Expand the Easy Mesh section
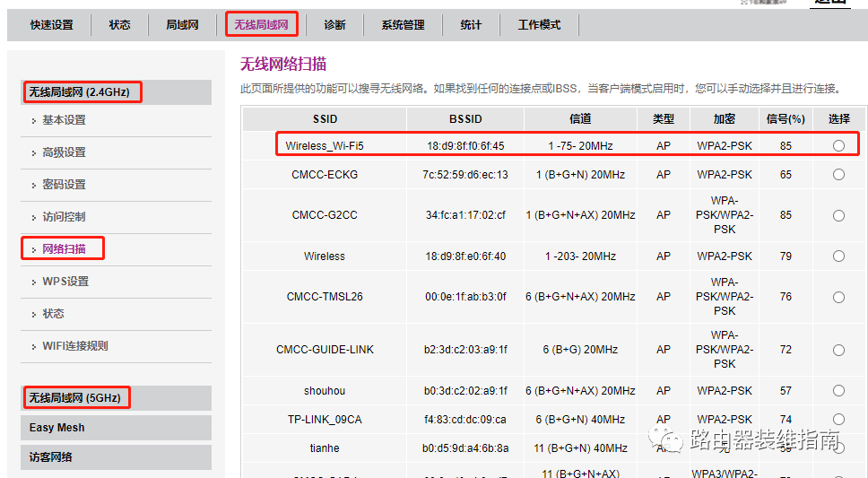The width and height of the screenshot is (868, 478). coord(117,428)
